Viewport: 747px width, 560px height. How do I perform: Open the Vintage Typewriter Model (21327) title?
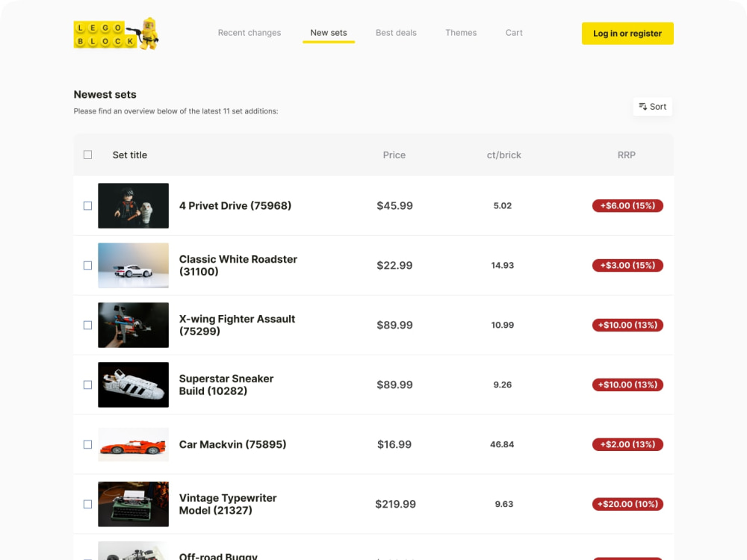[228, 504]
